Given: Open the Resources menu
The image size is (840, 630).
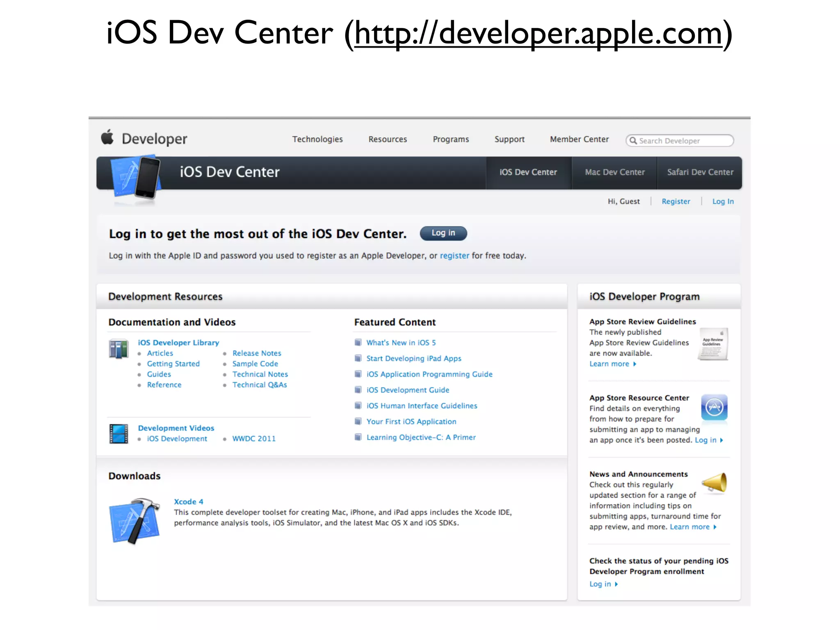Looking at the screenshot, I should (388, 139).
